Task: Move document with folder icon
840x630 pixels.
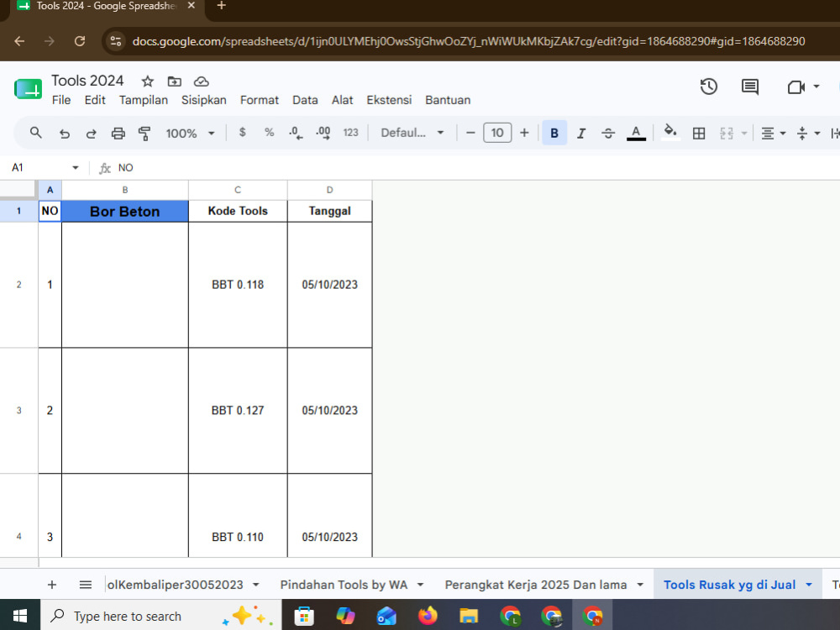Action: (174, 81)
